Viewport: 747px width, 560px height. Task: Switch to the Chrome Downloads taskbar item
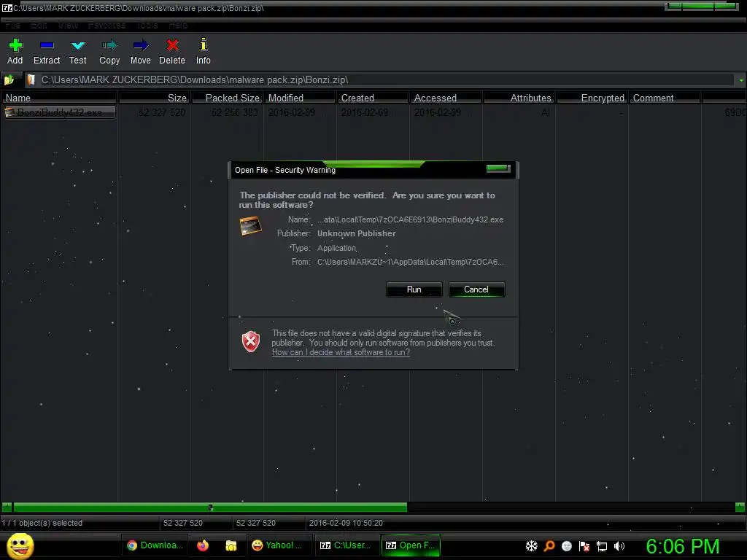155,545
